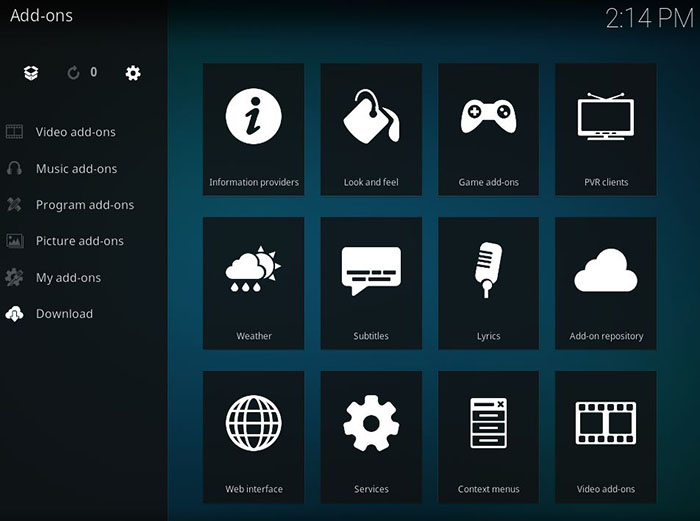Open the Look and feel paint bucket tile

371,129
